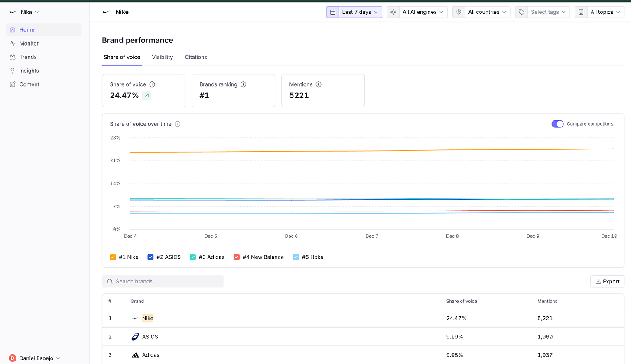Click the 1,960 mentions value for ASICS

point(545,337)
